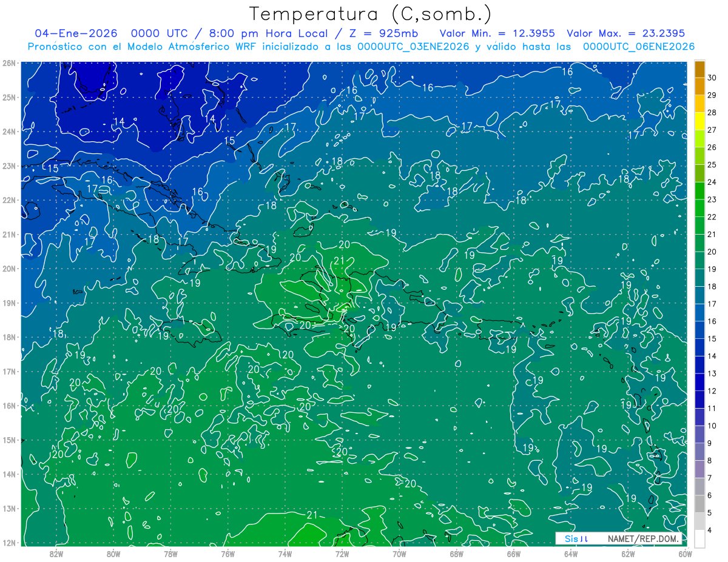Click valid-until time '0000UTC_06ENE2026'
This screenshot has height=562, width=728.
[x=639, y=47]
